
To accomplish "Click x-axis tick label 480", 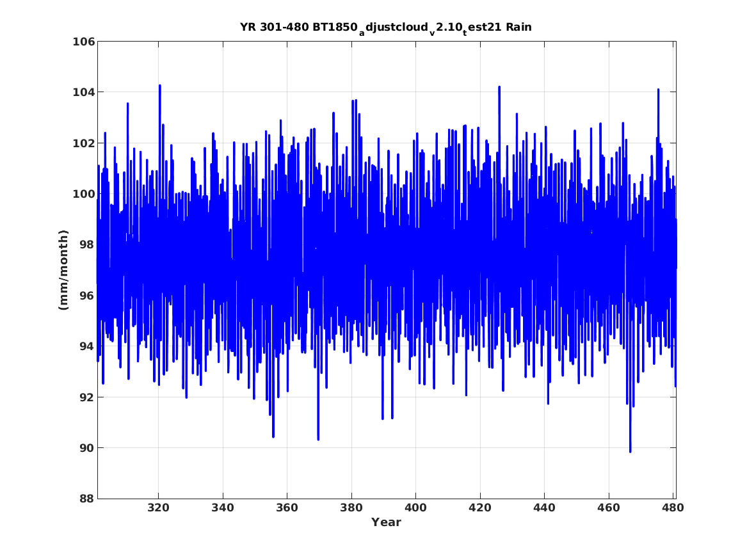I will [673, 508].
